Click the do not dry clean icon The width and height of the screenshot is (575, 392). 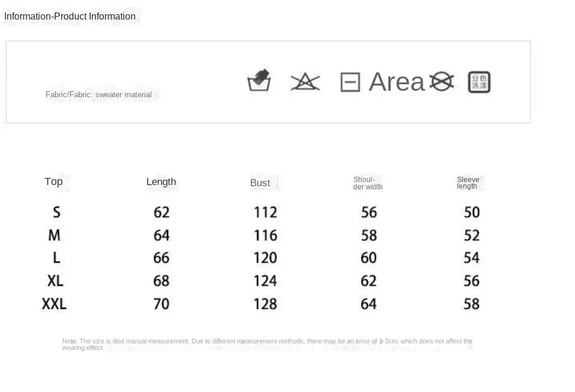coord(442,81)
